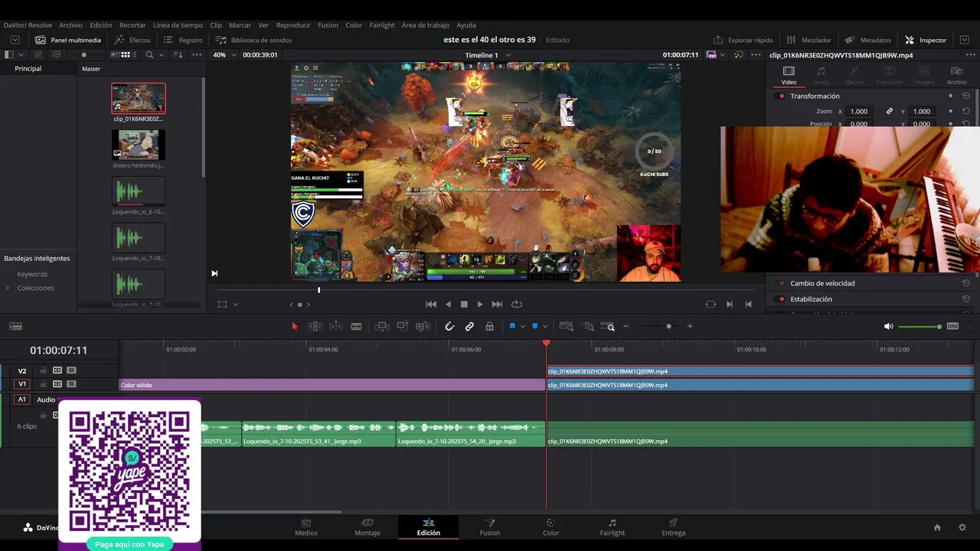Open the Área de trabajo menu
This screenshot has height=551, width=980.
pyautogui.click(x=425, y=25)
